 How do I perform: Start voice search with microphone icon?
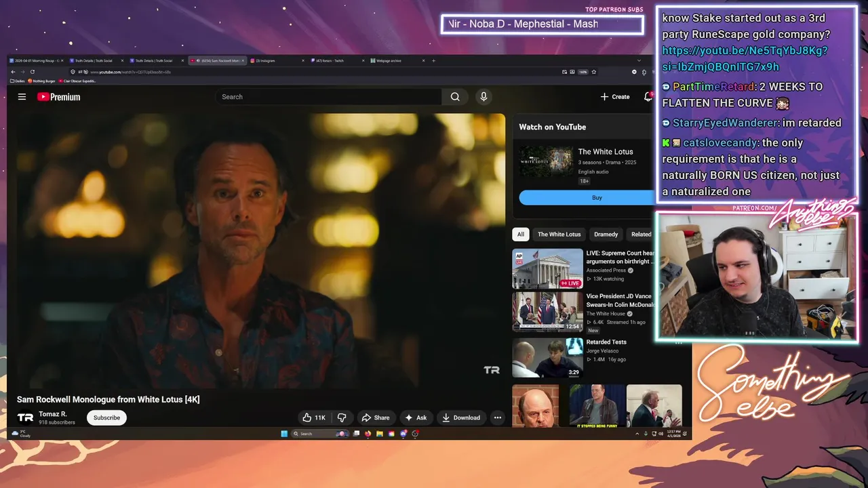(x=484, y=97)
